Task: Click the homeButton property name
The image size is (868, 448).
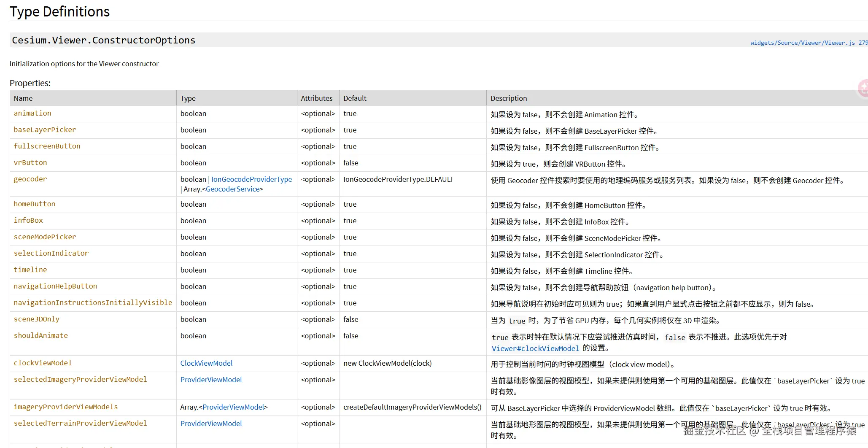Action: tap(35, 204)
